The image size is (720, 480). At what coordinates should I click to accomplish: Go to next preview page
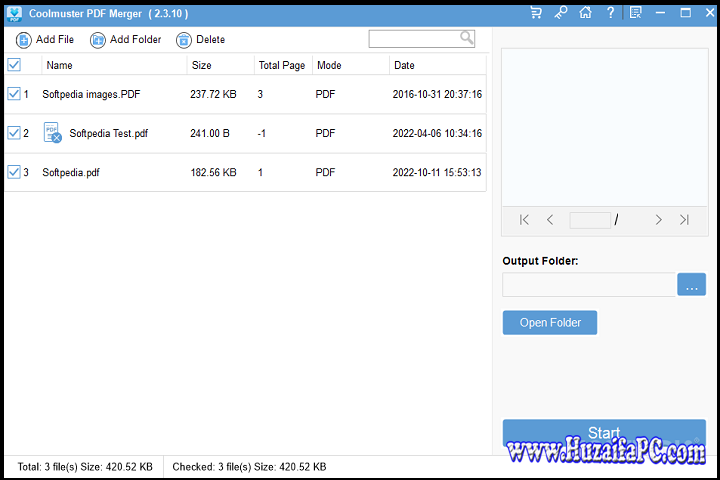(x=658, y=220)
